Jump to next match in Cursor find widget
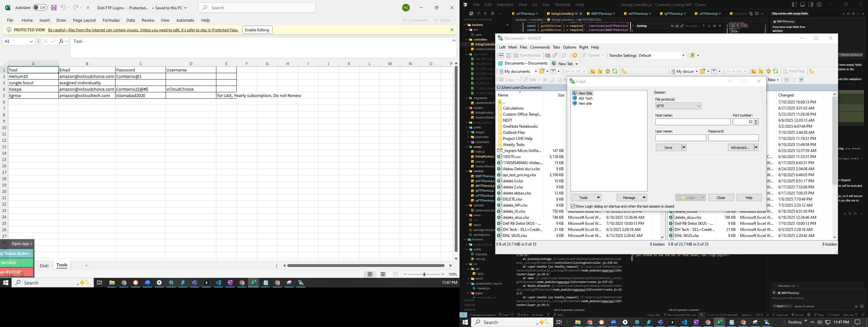Viewport: 868px width, 327px height. [x=709, y=26]
